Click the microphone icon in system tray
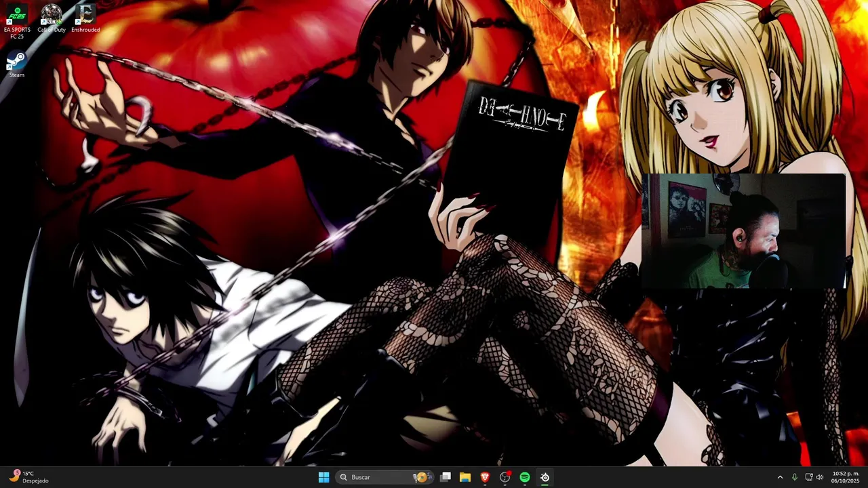The image size is (868, 488). pyautogui.click(x=794, y=477)
